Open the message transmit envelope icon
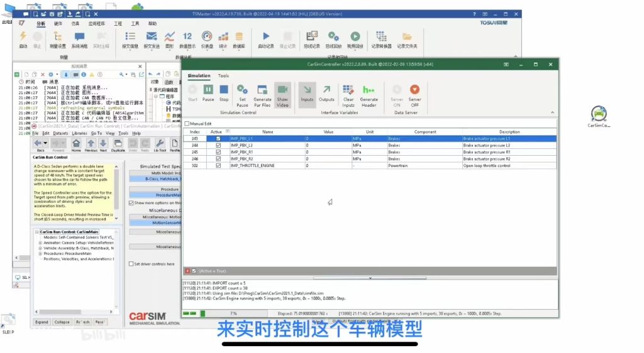The height and width of the screenshot is (353, 644). point(152,40)
